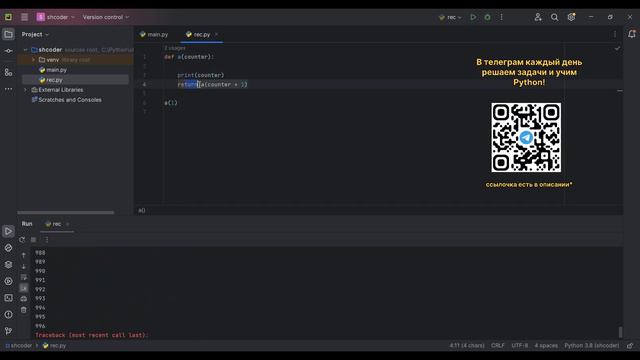This screenshot has height=360, width=640.
Task: Toggle the Run tool window button
Action: [8, 231]
